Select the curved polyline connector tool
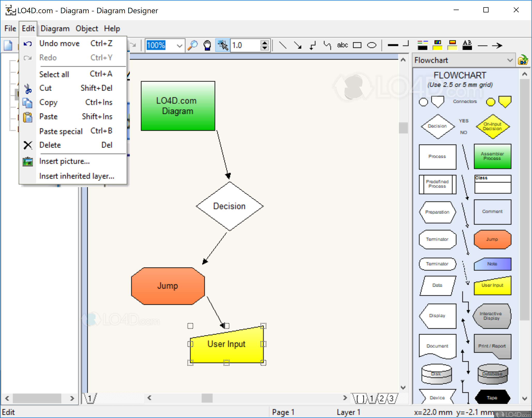This screenshot has width=532, height=418. 327,45
